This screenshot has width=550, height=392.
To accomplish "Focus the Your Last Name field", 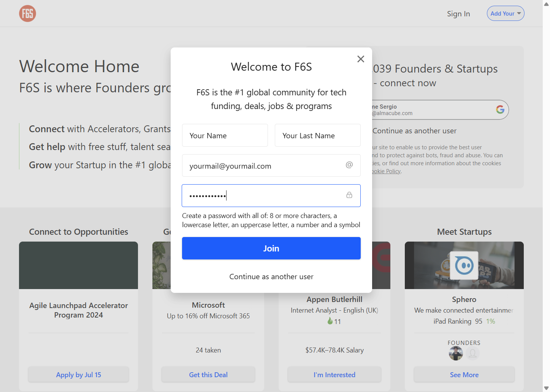I will point(318,135).
